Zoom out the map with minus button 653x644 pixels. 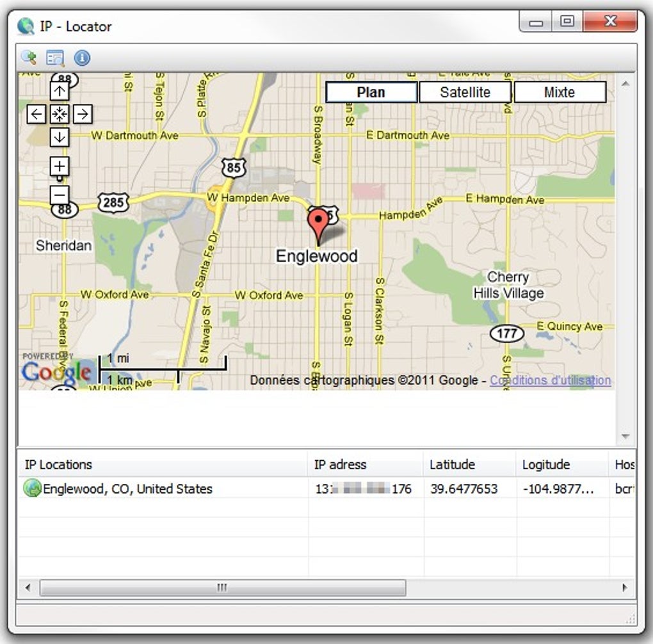click(60, 195)
